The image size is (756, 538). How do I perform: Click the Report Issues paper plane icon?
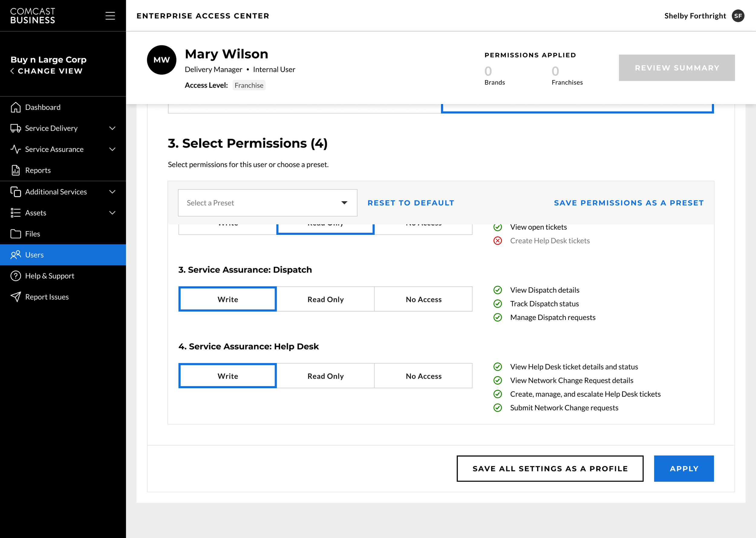(x=15, y=297)
